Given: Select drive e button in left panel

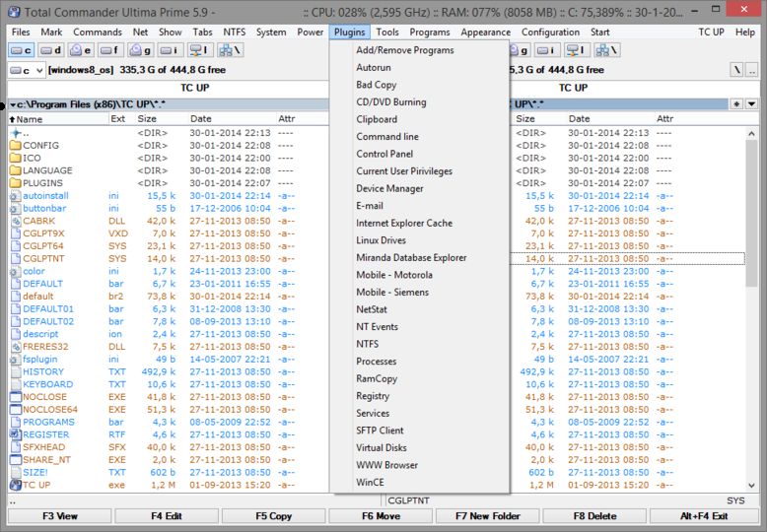Looking at the screenshot, I should (80, 50).
